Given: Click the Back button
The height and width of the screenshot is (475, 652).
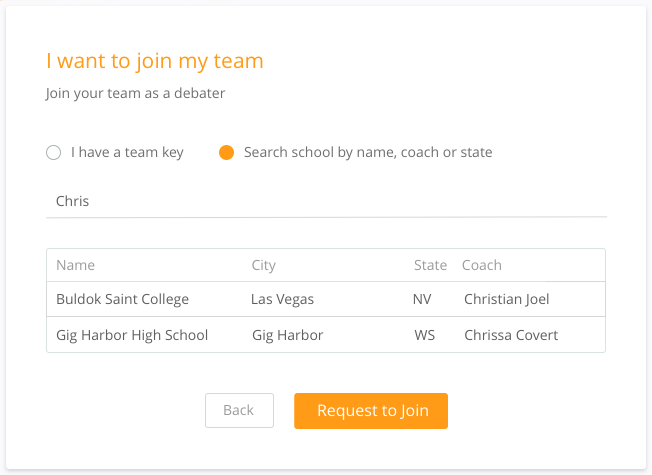Looking at the screenshot, I should (239, 411).
